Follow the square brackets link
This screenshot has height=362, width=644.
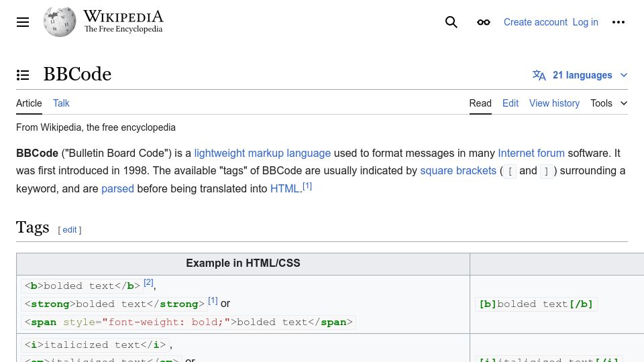point(458,171)
